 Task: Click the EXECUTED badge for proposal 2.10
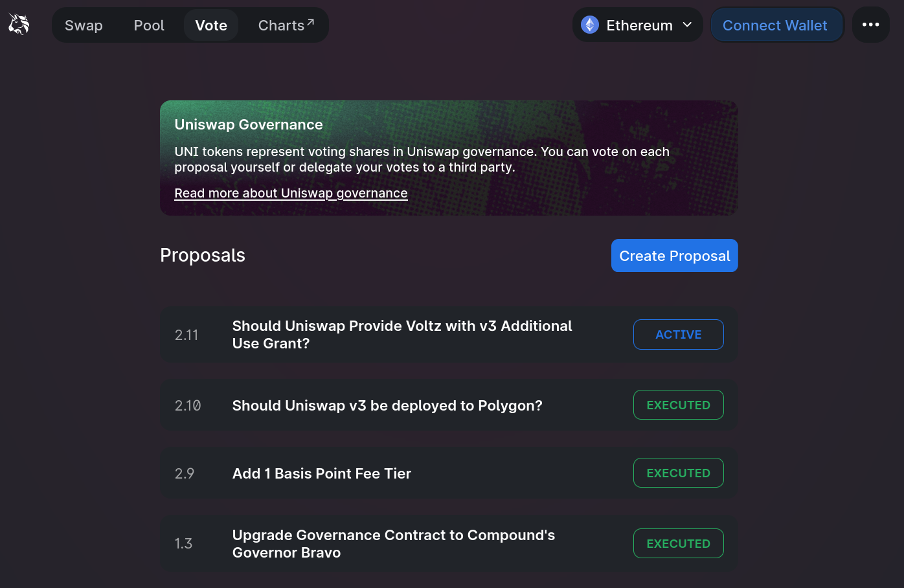click(x=678, y=405)
